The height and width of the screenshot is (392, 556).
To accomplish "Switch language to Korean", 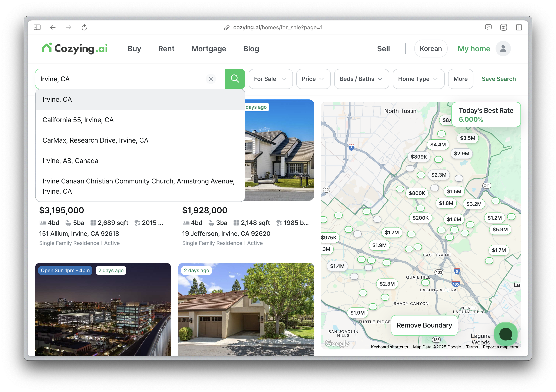I will click(x=430, y=49).
